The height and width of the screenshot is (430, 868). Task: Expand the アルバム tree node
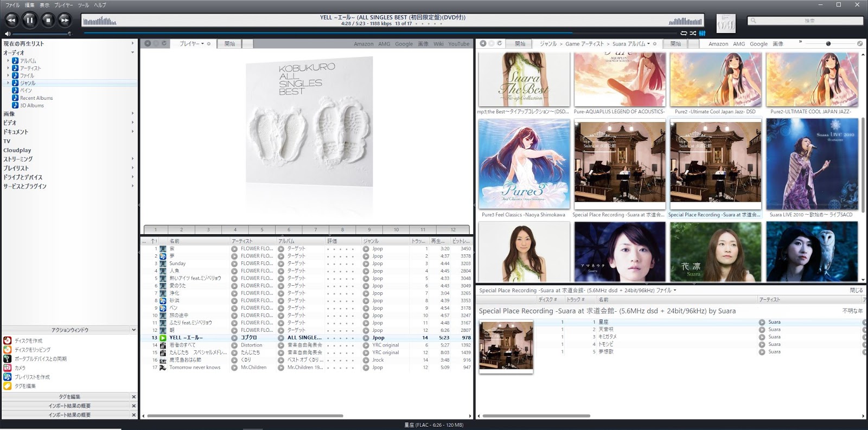(x=8, y=61)
